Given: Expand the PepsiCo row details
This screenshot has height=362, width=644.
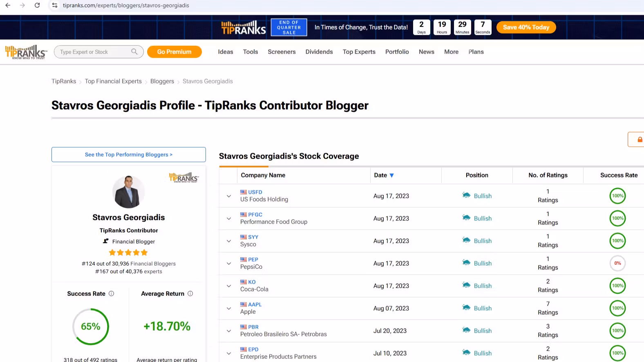Looking at the screenshot, I should pyautogui.click(x=229, y=264).
